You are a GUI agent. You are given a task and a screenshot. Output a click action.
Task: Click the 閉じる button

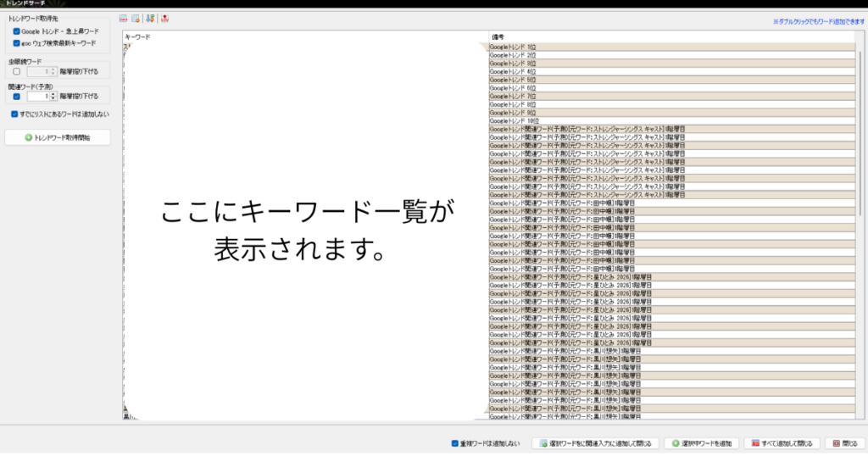pos(845,443)
